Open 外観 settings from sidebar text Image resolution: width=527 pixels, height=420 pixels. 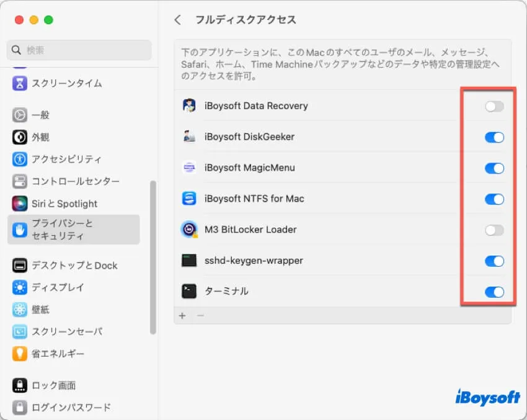(40, 137)
